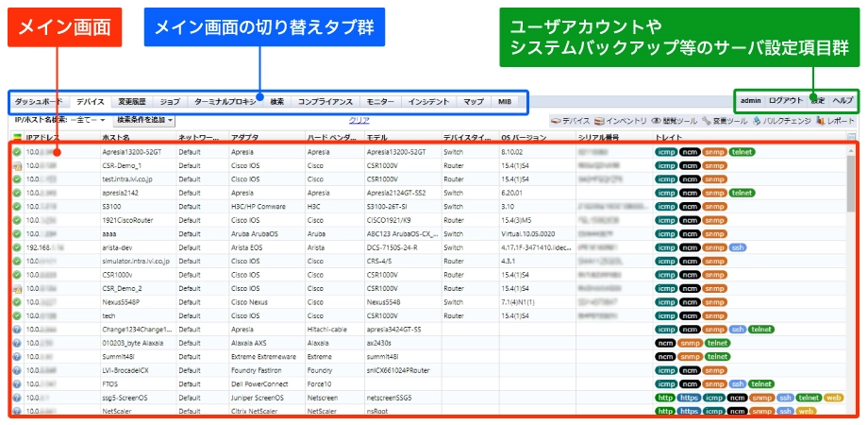The width and height of the screenshot is (868, 425).
Task: Open the 閲覧ツール toolbar menu
Action: 675,120
